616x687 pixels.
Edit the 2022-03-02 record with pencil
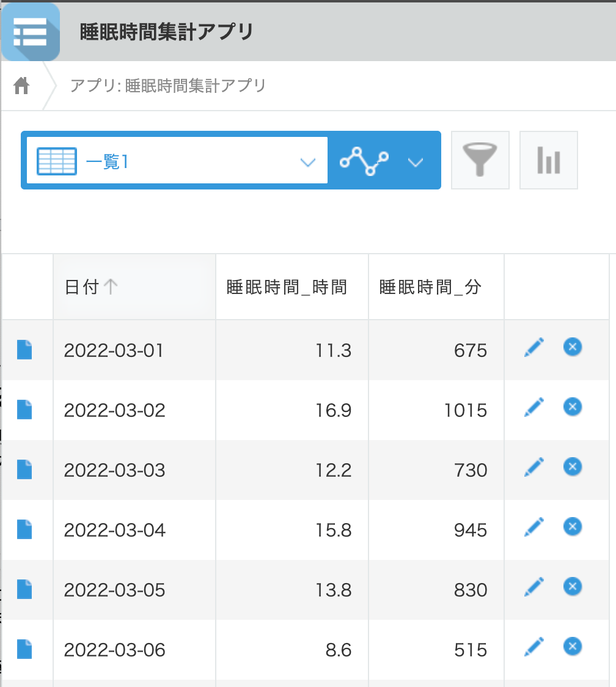click(533, 407)
